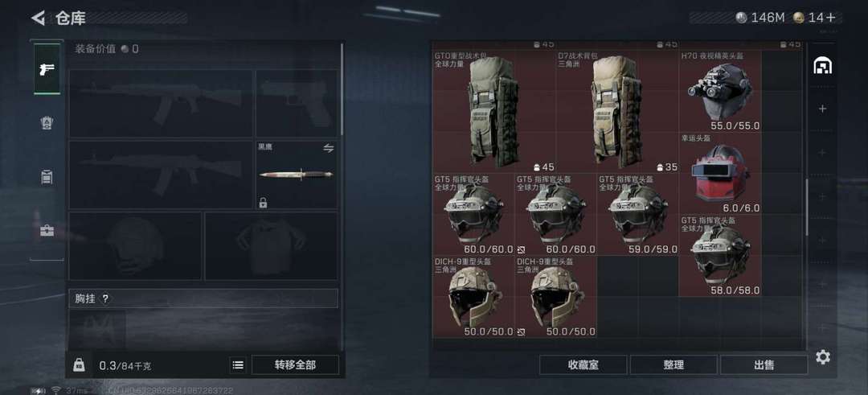Select the weapons tab with the pistol icon
868x395 pixels.
47,69
